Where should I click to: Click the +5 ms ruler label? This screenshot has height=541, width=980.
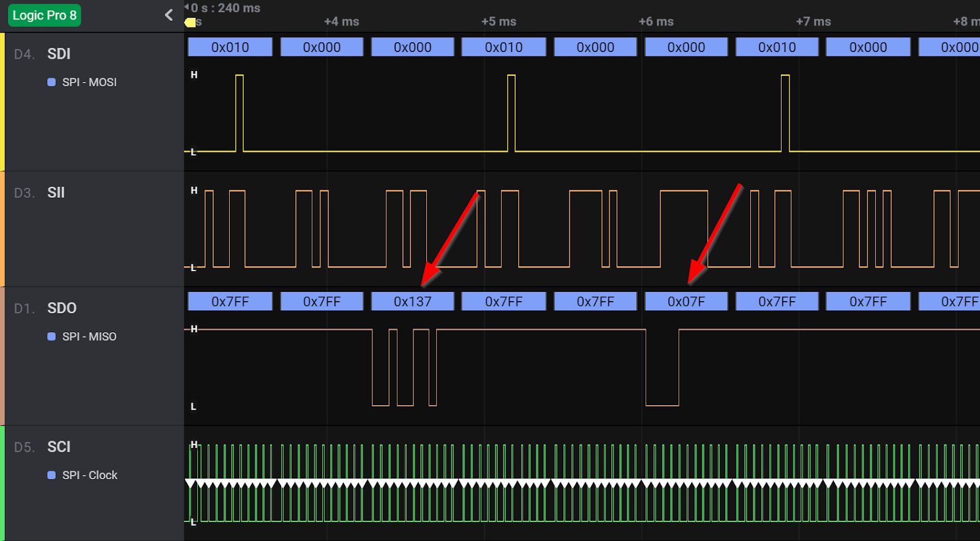point(499,21)
